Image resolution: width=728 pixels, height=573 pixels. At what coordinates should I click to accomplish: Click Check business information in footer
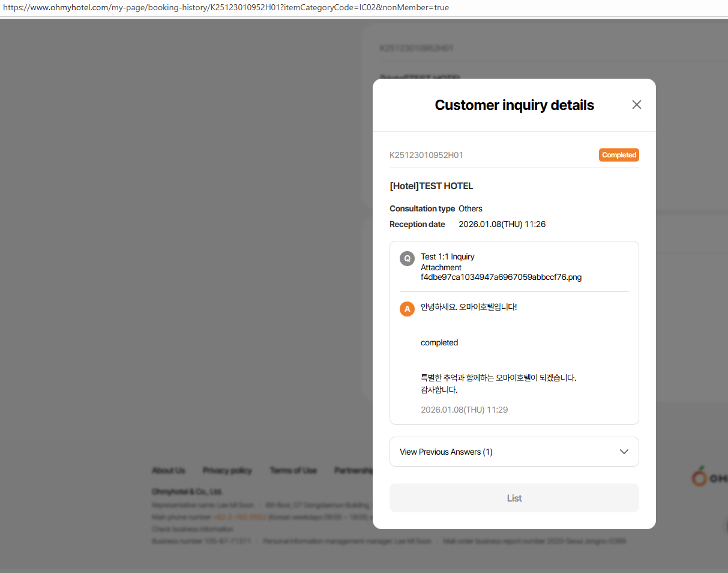pyautogui.click(x=193, y=529)
